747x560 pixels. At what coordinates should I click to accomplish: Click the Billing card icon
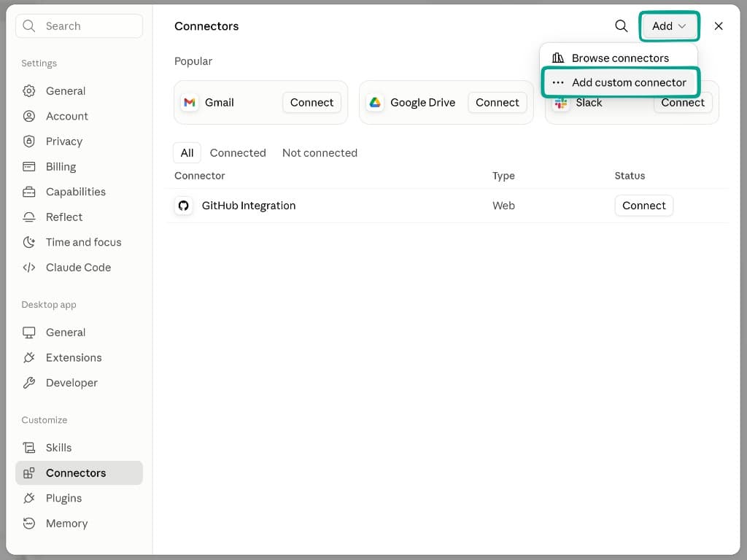29,167
